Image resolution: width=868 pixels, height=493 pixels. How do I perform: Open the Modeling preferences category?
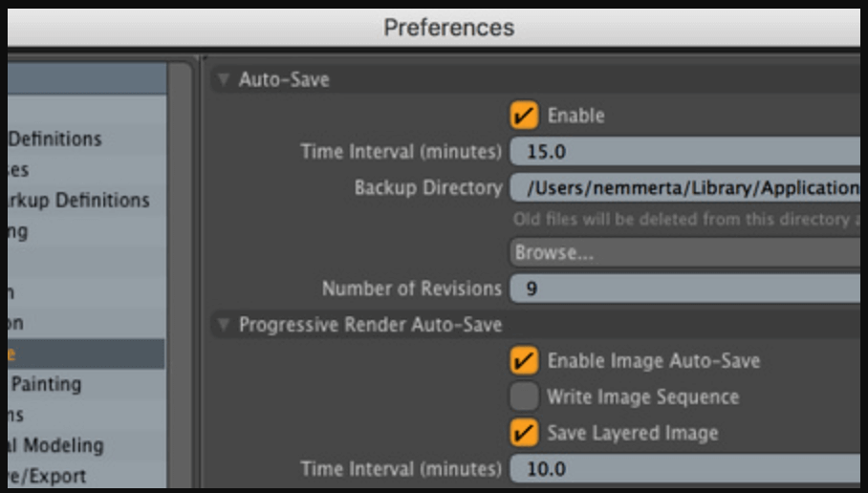coord(57,445)
